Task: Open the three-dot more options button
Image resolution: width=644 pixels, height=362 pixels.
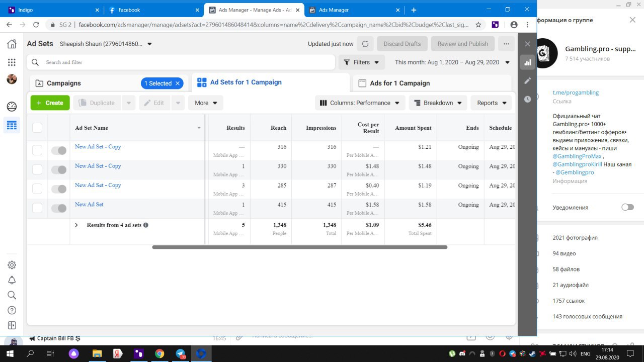Action: [x=507, y=44]
